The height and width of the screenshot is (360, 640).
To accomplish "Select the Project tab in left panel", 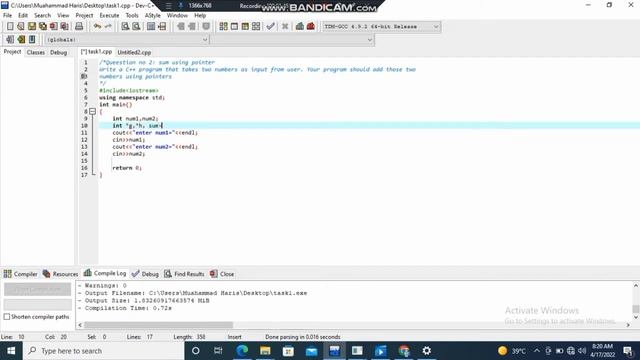I will (12, 52).
